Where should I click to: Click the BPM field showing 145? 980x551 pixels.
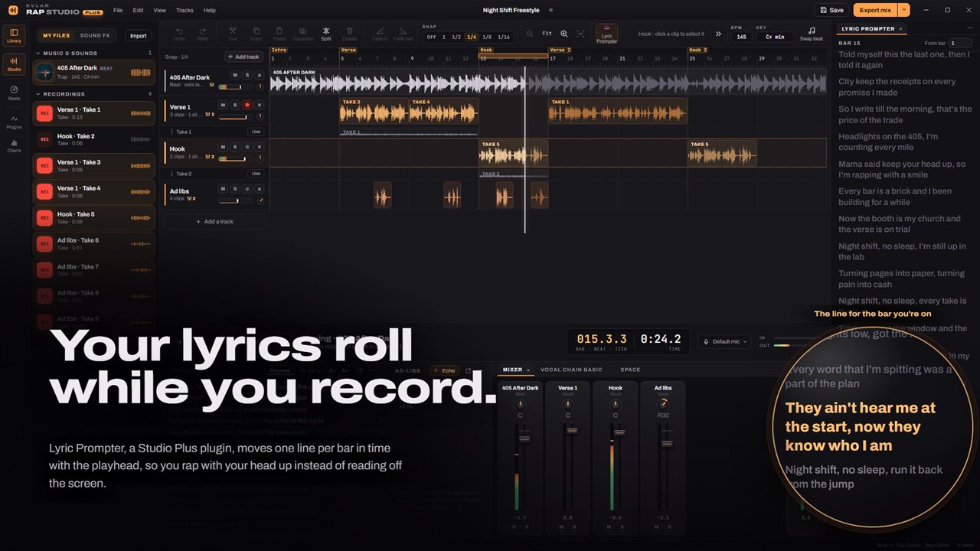[741, 37]
